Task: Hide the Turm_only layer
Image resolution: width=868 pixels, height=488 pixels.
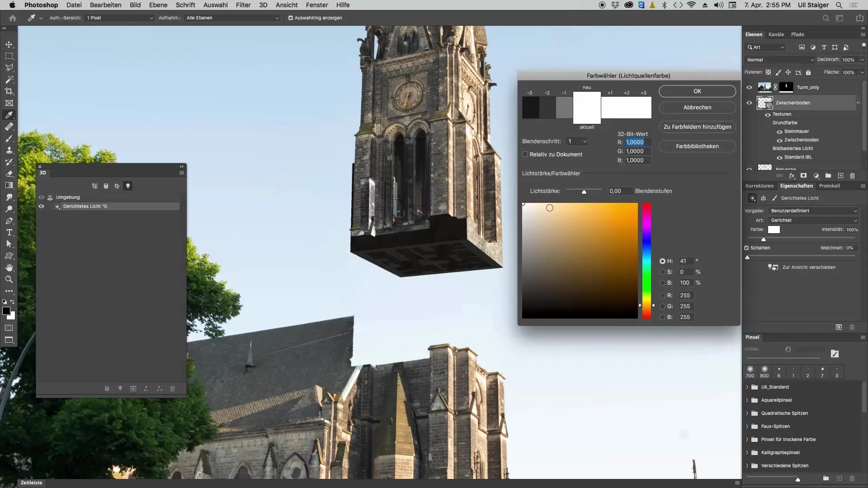Action: coord(749,87)
